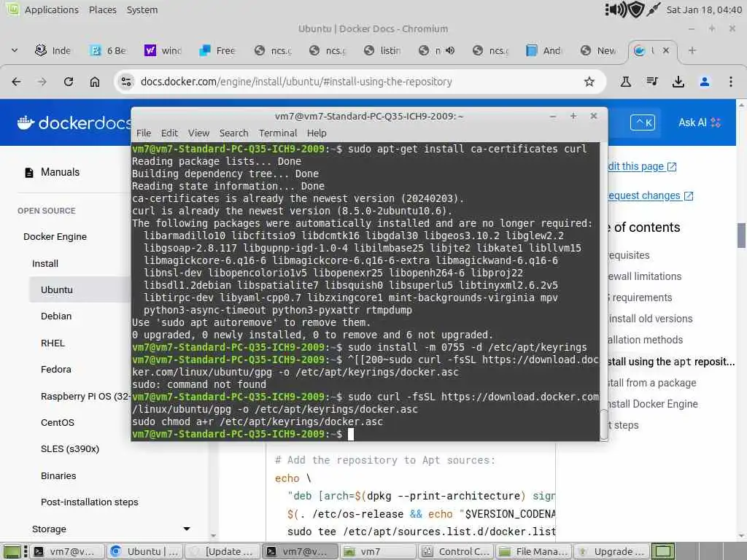
Task: Switch to the 'wind' tab
Action: (x=163, y=50)
